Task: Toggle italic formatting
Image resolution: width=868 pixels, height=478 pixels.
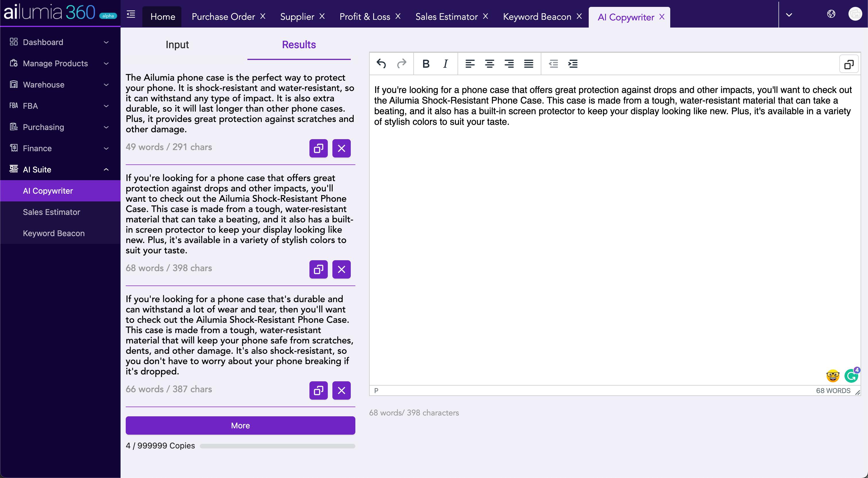Action: pos(445,64)
